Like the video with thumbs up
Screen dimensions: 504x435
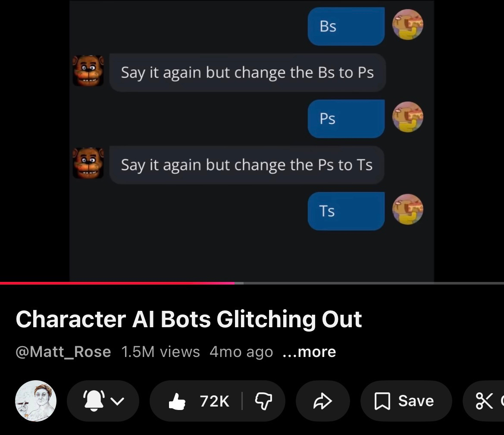[177, 401]
